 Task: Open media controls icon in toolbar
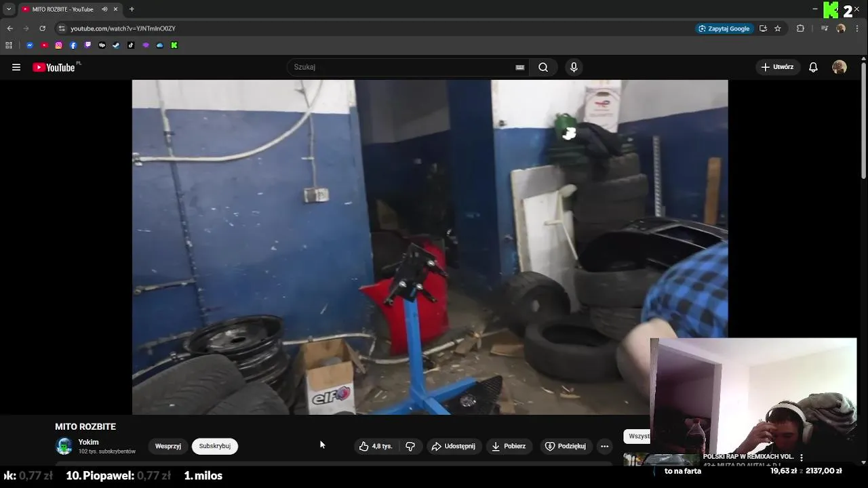(825, 28)
